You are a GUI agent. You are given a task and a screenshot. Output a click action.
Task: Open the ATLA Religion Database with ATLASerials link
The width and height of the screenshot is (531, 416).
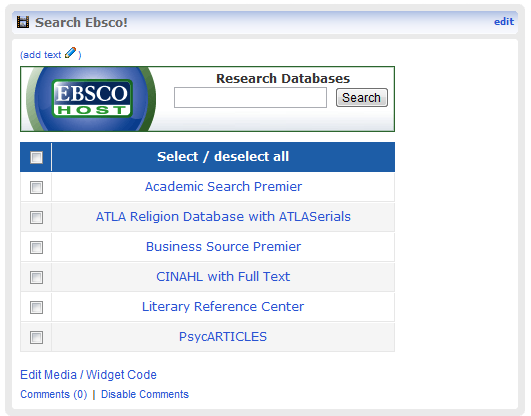pyautogui.click(x=223, y=216)
